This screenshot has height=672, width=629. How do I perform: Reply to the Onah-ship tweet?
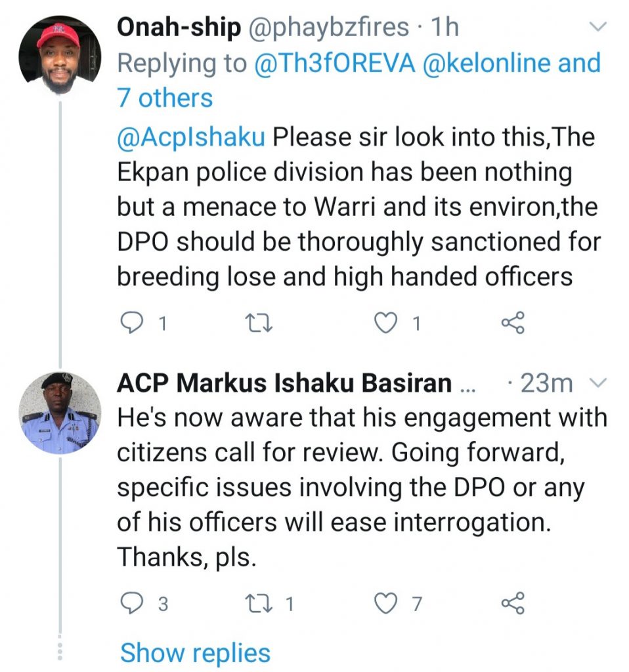click(134, 322)
